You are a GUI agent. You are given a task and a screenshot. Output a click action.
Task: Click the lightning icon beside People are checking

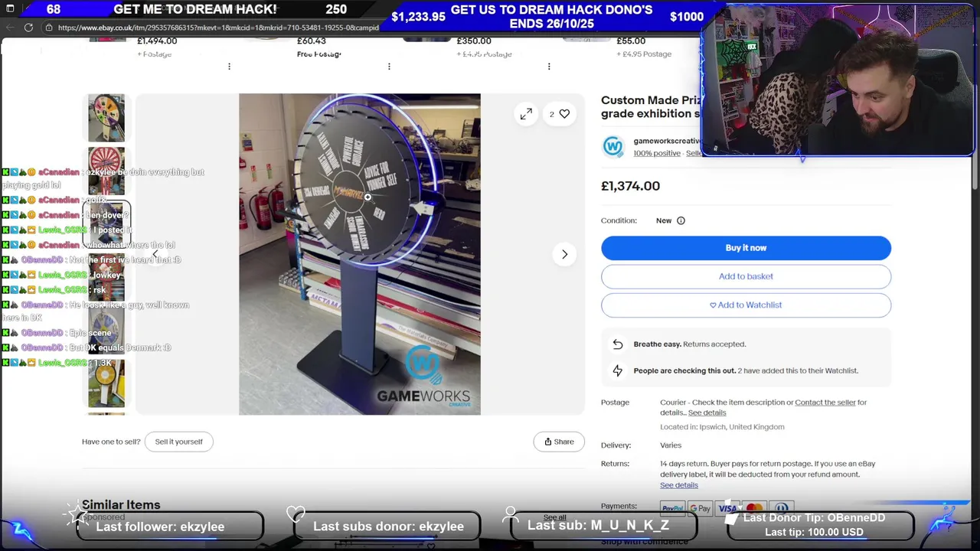click(618, 370)
